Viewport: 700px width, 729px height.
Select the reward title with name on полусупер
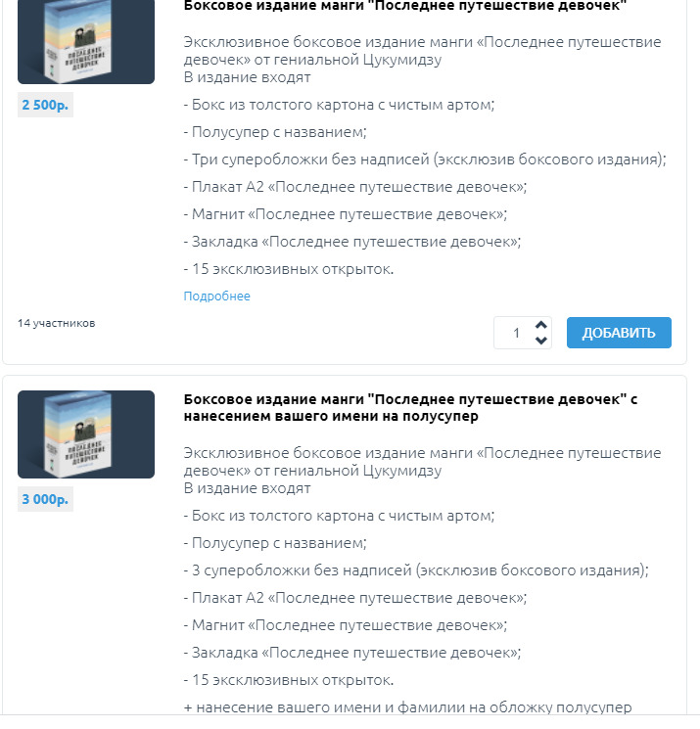[x=410, y=407]
